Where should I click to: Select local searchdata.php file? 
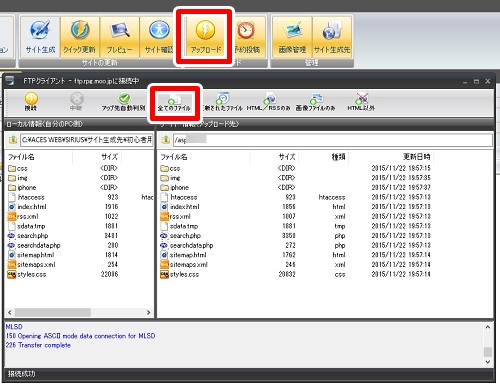tap(34, 246)
